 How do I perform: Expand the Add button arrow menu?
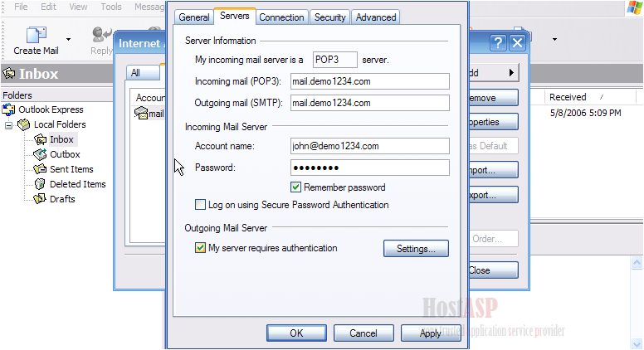[x=511, y=73]
